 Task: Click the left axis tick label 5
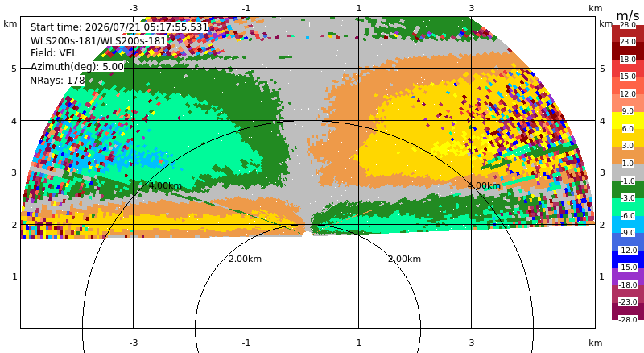click(14, 69)
